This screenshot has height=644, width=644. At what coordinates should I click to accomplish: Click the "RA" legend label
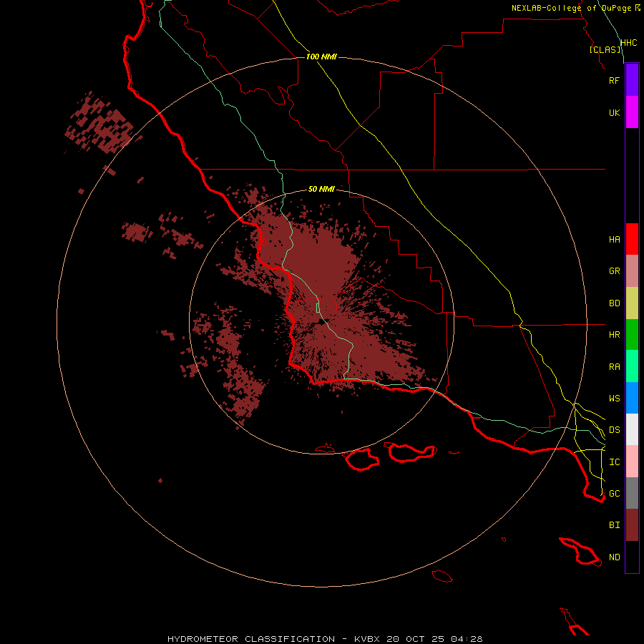pos(614,367)
